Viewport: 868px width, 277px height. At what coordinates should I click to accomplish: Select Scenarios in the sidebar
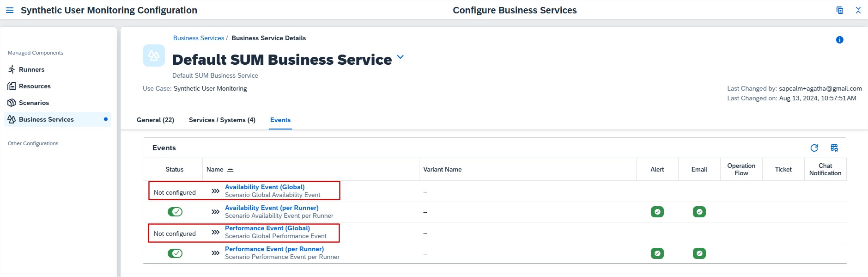[34, 103]
